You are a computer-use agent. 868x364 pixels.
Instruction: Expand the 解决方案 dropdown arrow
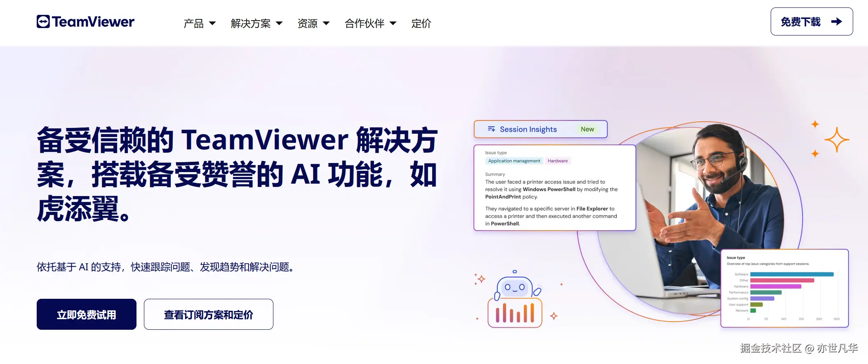tap(279, 24)
